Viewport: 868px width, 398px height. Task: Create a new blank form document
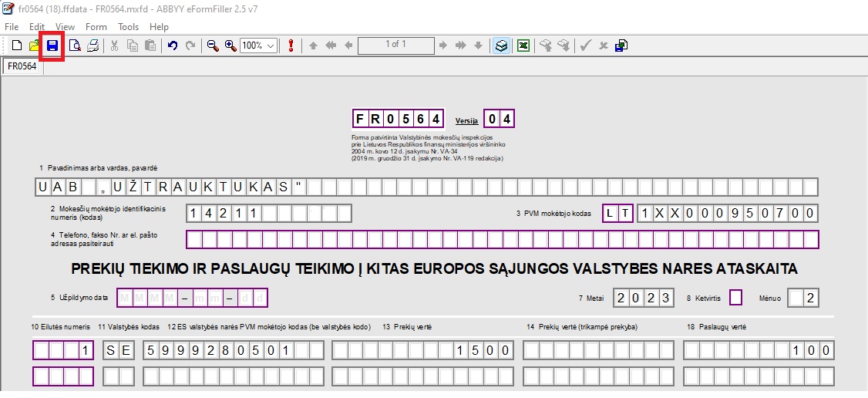point(17,46)
